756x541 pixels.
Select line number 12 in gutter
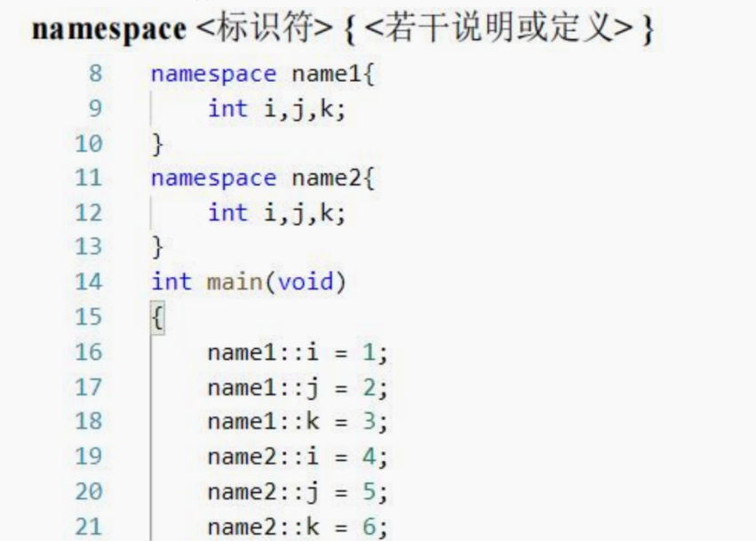tap(89, 212)
